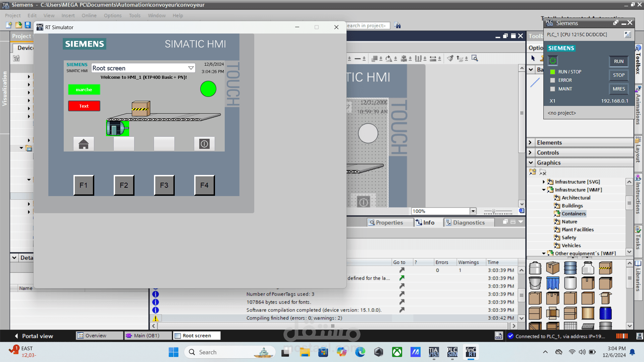Click STOP button in PLCSIM
Image resolution: width=644 pixels, height=362 pixels.
[x=619, y=75]
